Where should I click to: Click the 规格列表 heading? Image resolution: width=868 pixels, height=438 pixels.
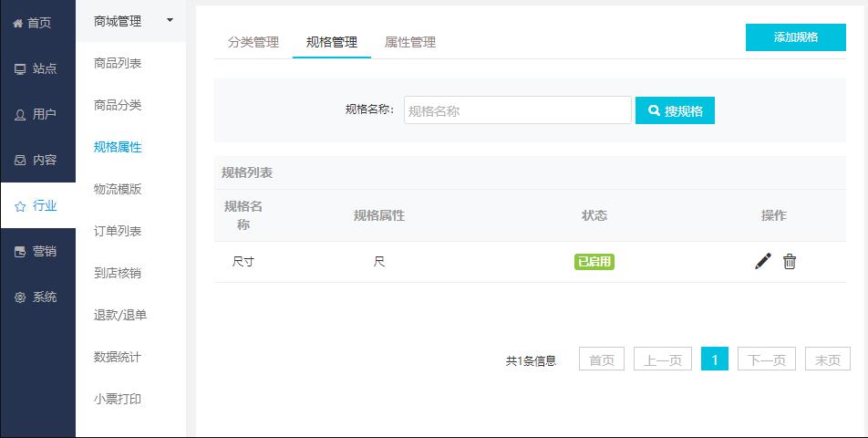click(x=247, y=172)
